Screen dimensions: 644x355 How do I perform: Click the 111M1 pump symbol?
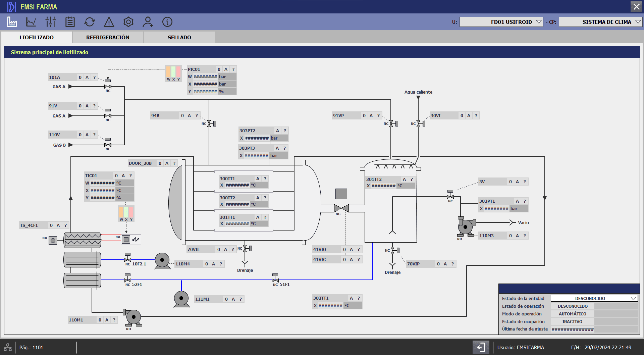[181, 299]
